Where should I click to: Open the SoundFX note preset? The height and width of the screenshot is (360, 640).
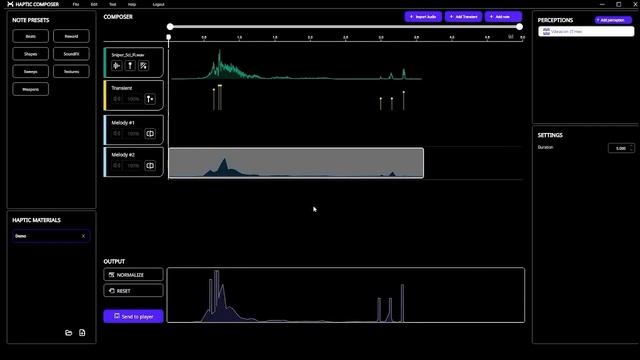pyautogui.click(x=71, y=54)
